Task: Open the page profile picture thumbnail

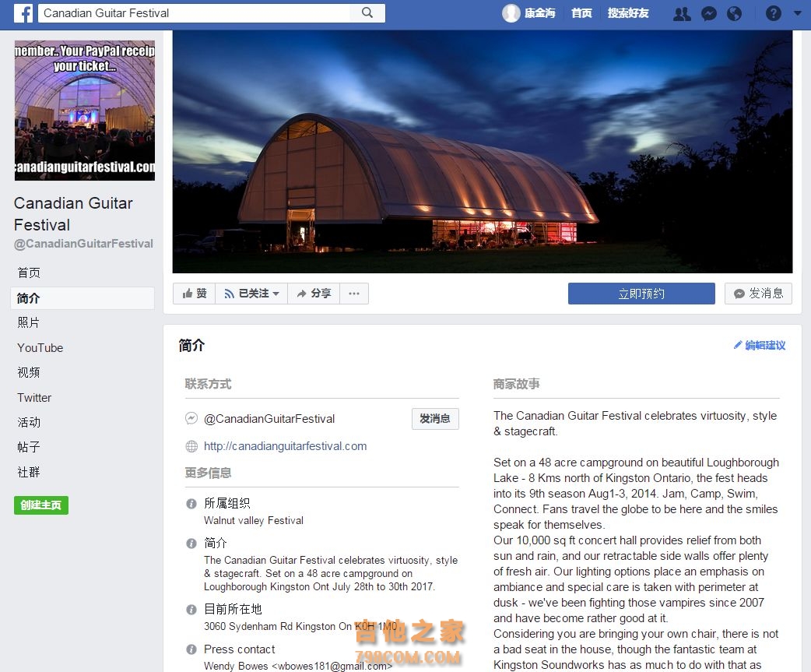Action: pos(85,111)
